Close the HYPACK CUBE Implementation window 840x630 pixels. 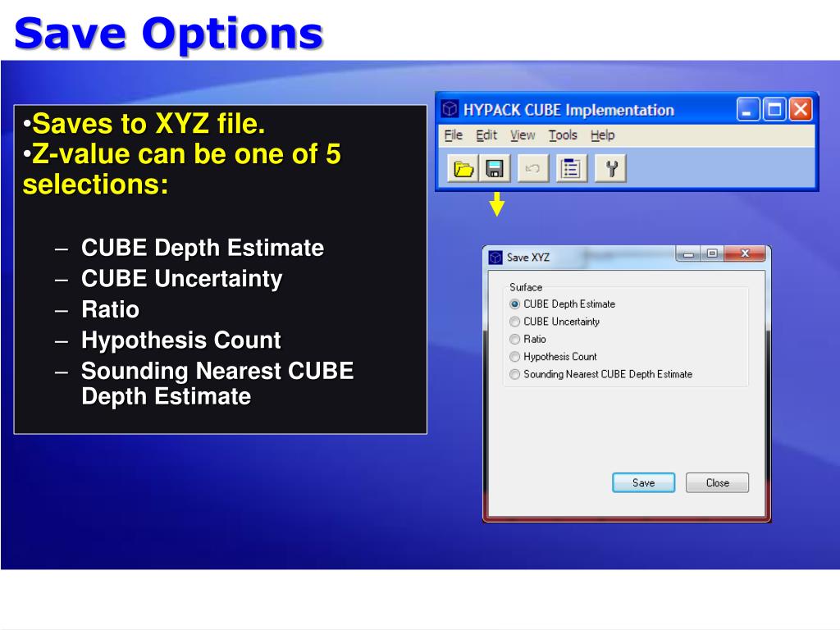tap(801, 110)
